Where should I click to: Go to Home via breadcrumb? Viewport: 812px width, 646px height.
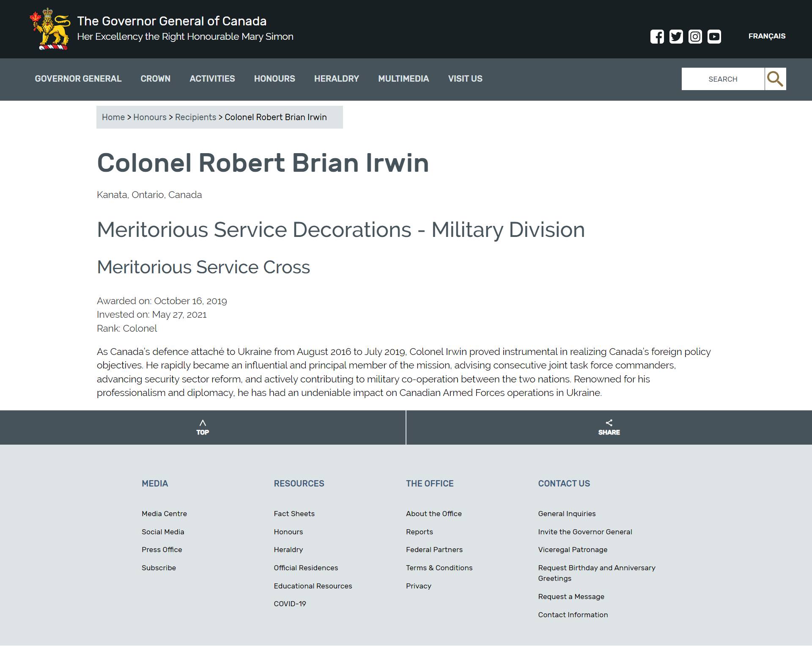(113, 117)
